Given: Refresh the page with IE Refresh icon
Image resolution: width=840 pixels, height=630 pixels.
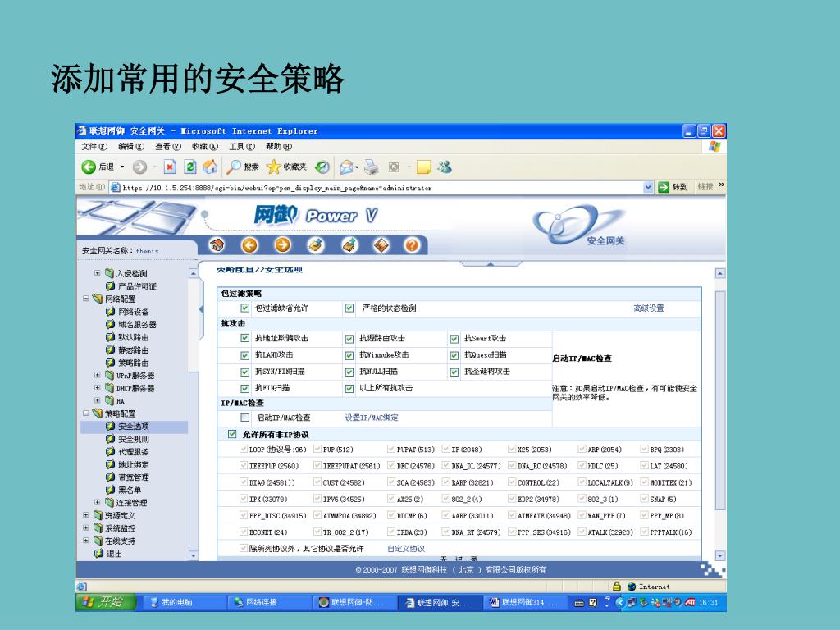Looking at the screenshot, I should coord(190,167).
